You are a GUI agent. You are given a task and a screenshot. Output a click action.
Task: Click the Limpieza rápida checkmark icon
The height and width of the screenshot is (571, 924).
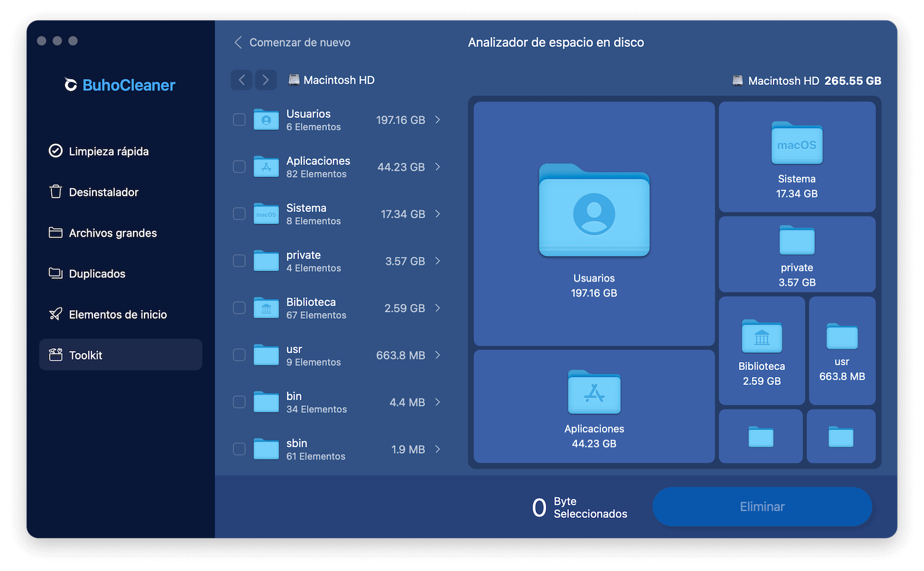point(55,151)
